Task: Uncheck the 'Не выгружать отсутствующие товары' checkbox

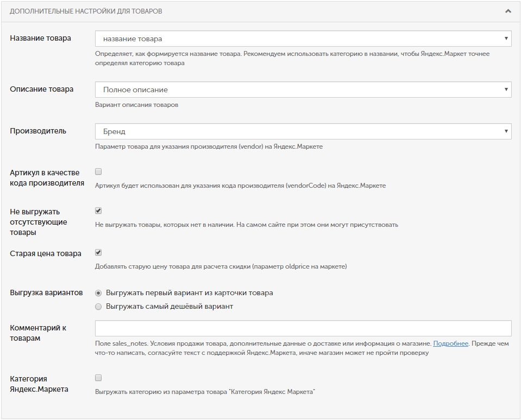Action: [98, 211]
